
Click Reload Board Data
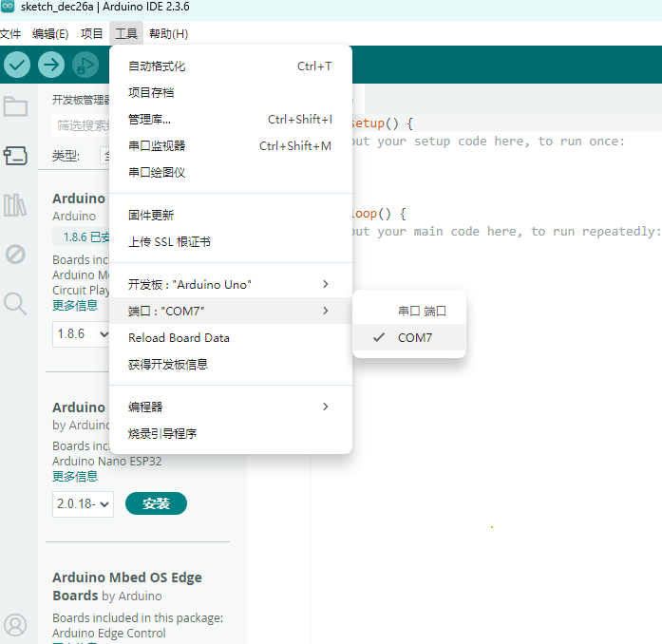point(231,337)
